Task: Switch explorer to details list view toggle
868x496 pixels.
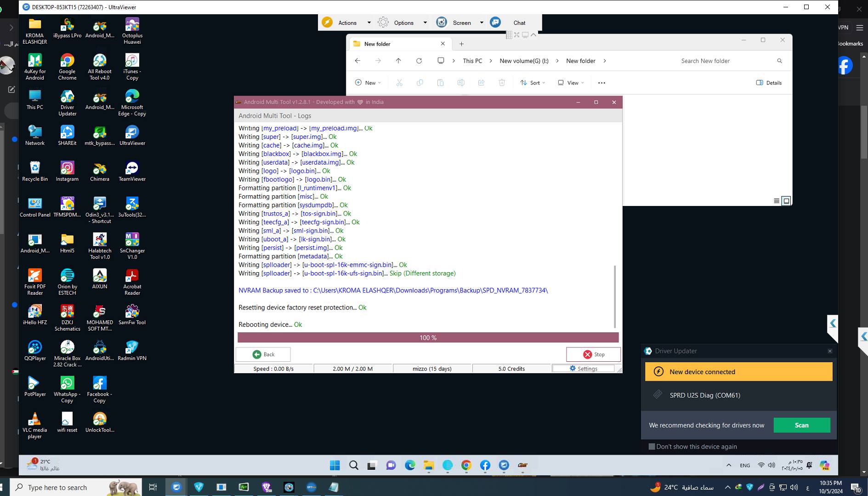Action: (777, 201)
